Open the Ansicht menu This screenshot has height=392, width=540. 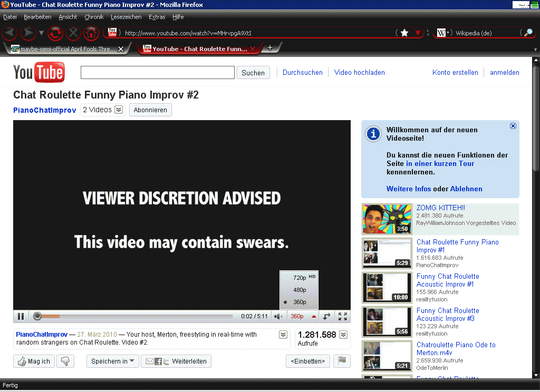pos(68,17)
